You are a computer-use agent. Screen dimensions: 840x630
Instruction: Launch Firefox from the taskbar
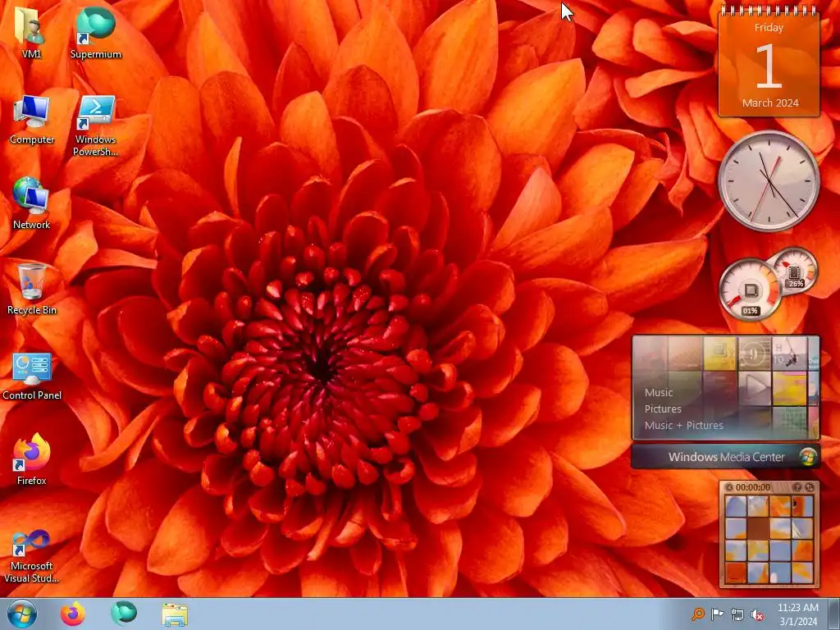[x=73, y=614]
